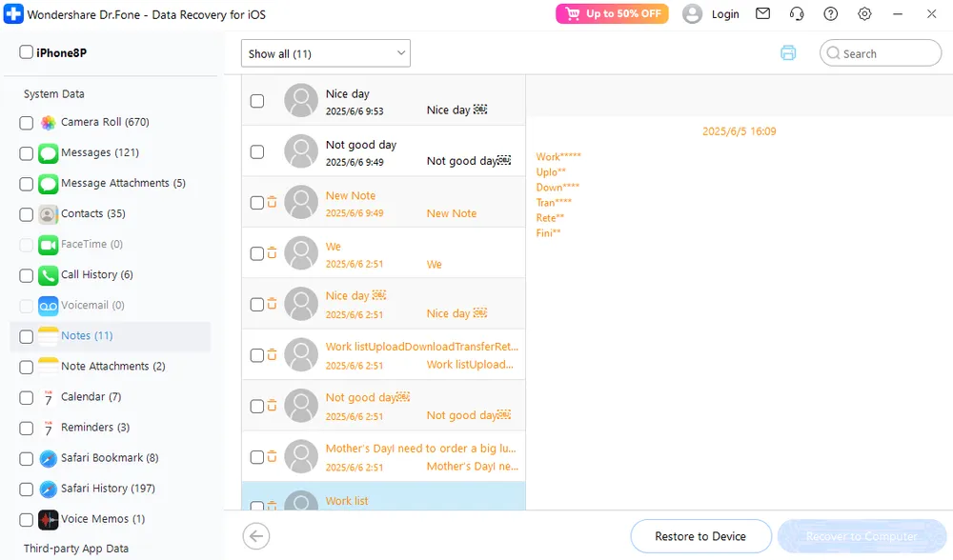Check the iPhone8P device checkbox

[27, 53]
